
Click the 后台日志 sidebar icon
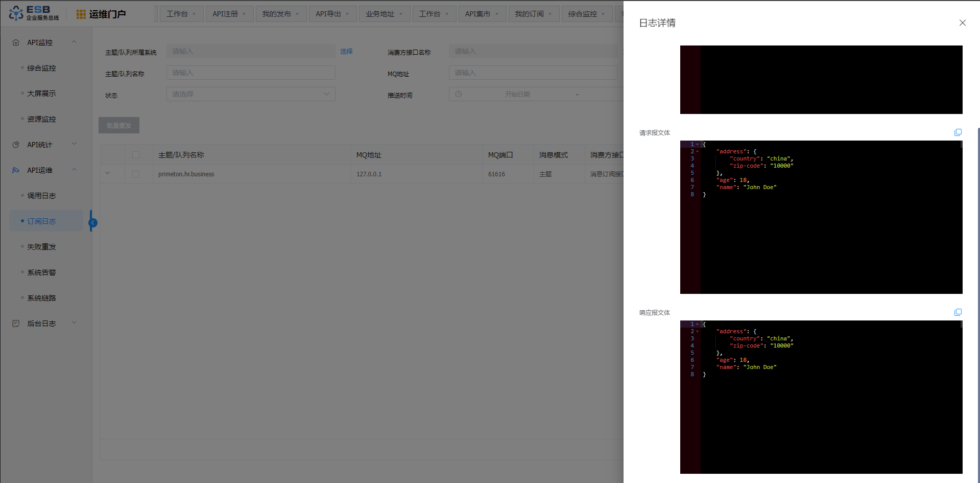point(16,324)
